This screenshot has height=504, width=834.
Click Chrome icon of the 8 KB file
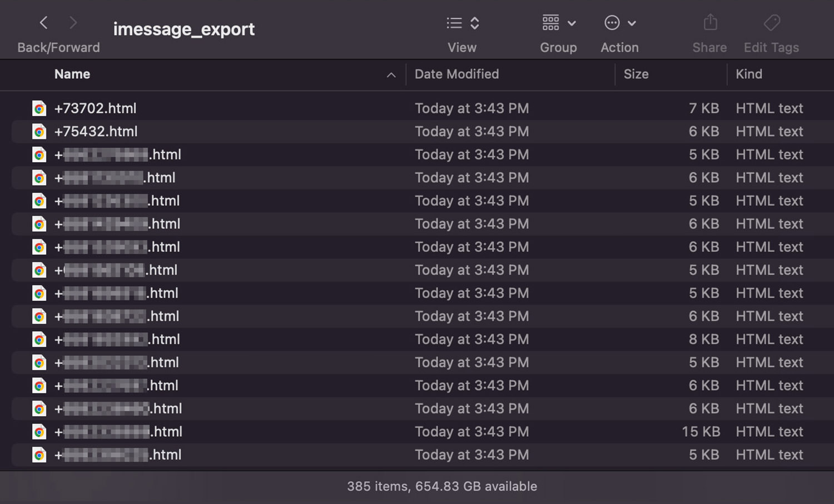(x=39, y=340)
